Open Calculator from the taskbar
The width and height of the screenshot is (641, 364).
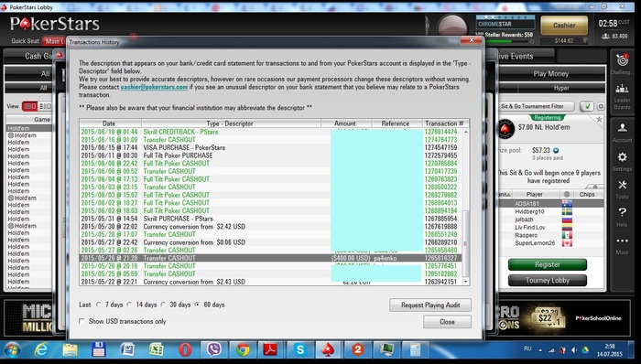pyautogui.click(x=415, y=349)
